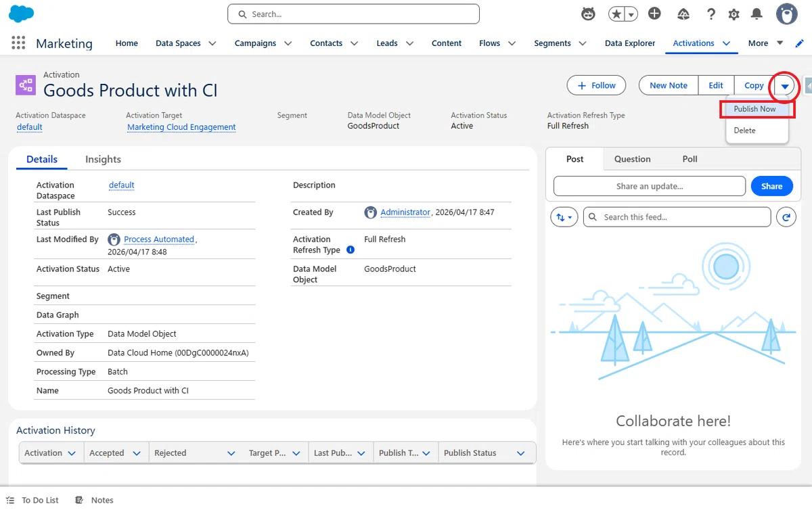Screen dimensions: 812x510
Task: Open the Rejected column header menu
Action: [x=231, y=453]
